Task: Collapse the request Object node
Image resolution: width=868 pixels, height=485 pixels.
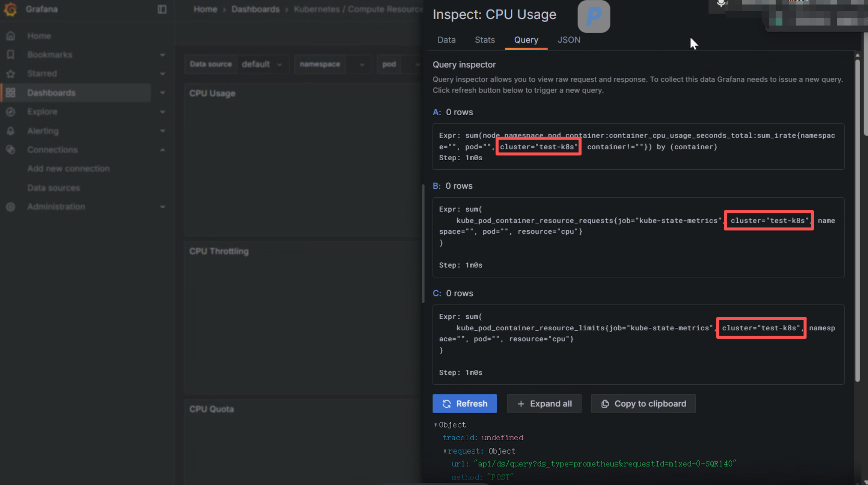Action: (445, 451)
